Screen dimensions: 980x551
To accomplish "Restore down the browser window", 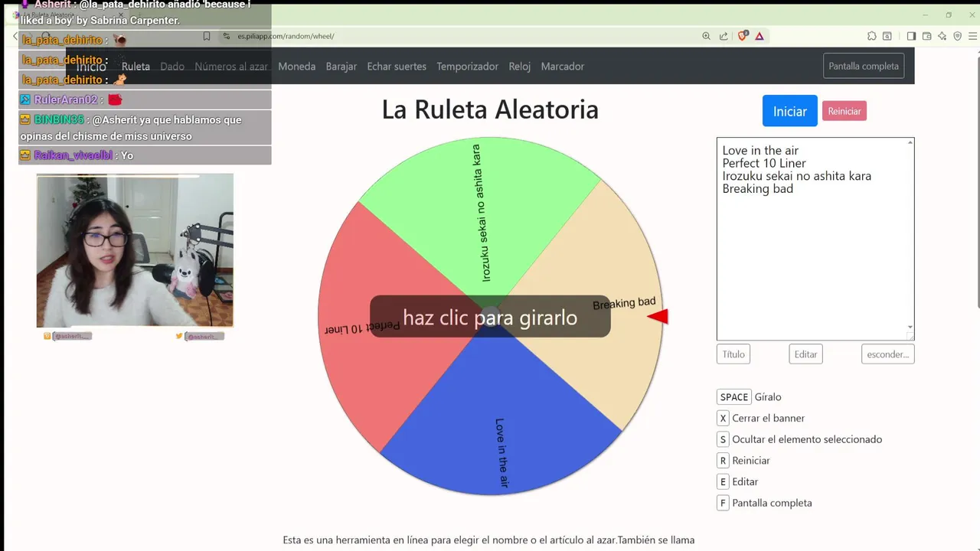I will click(x=949, y=15).
